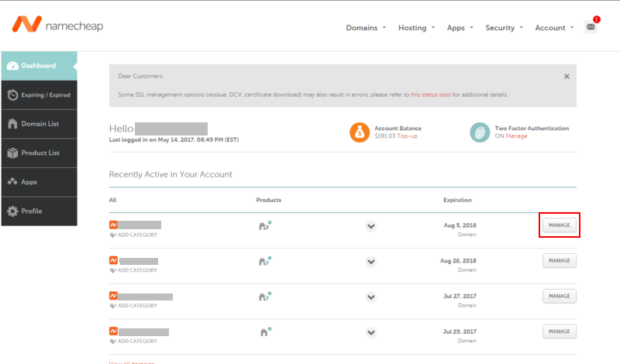Open the Account dropdown menu
Viewport: 620px width, 364px height.
point(554,28)
